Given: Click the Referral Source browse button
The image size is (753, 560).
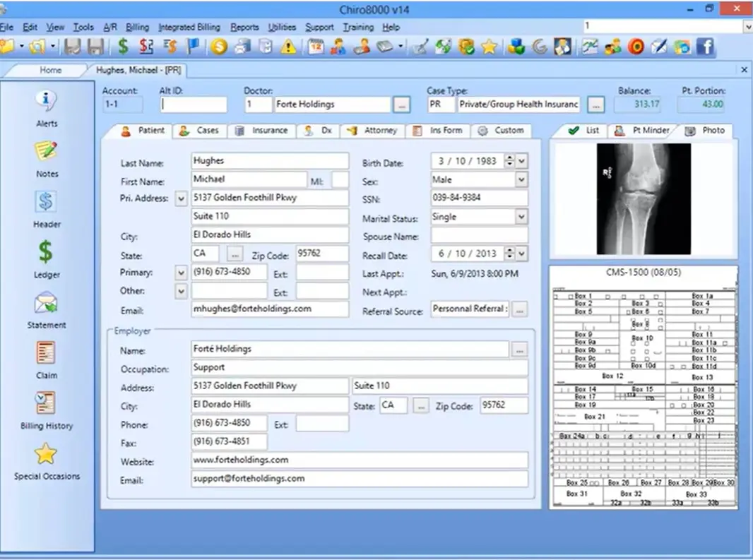Looking at the screenshot, I should pyautogui.click(x=519, y=309).
